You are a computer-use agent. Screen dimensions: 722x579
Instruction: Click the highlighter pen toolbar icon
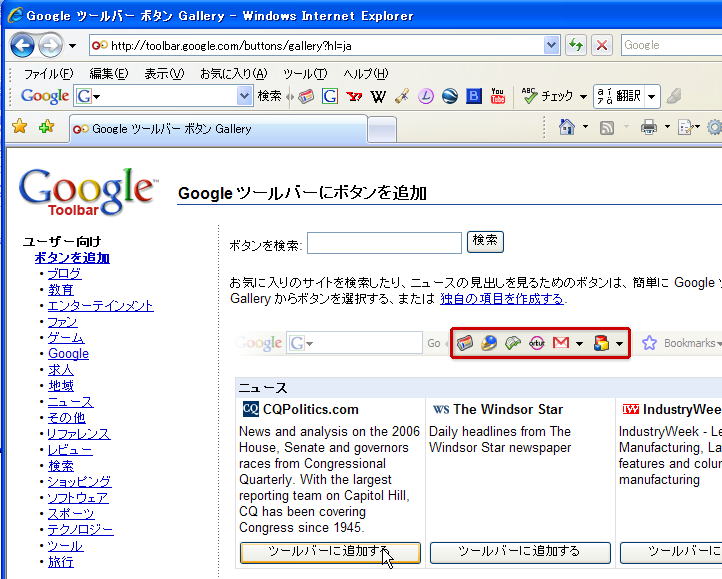[x=402, y=96]
